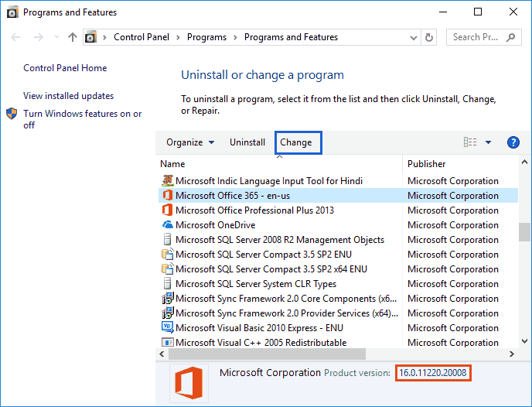Select Sync Framework 2.0 Core Components row
532x407 pixels.
[338, 299]
